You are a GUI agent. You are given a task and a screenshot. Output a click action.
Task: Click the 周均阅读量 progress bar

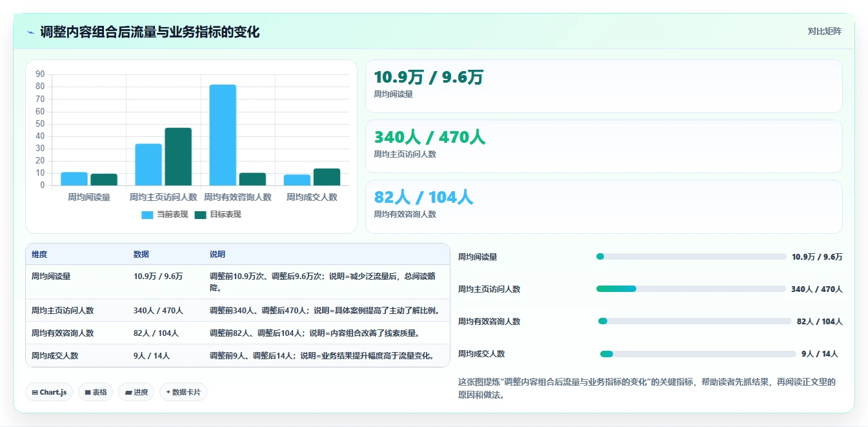coord(691,256)
